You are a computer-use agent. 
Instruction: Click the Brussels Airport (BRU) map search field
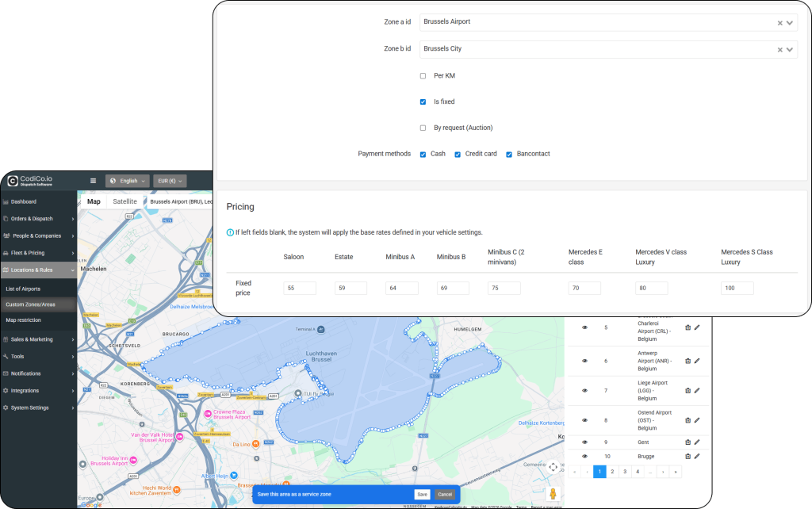click(x=180, y=201)
